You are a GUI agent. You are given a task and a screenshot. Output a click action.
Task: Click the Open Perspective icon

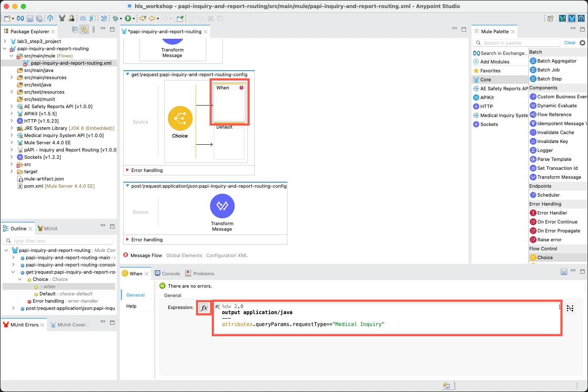(551, 18)
